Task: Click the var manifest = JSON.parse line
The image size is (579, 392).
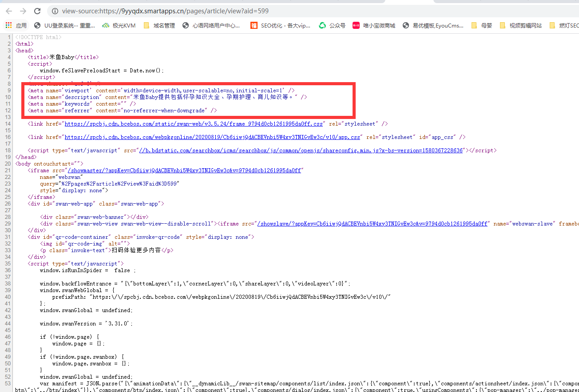Action: (309, 384)
